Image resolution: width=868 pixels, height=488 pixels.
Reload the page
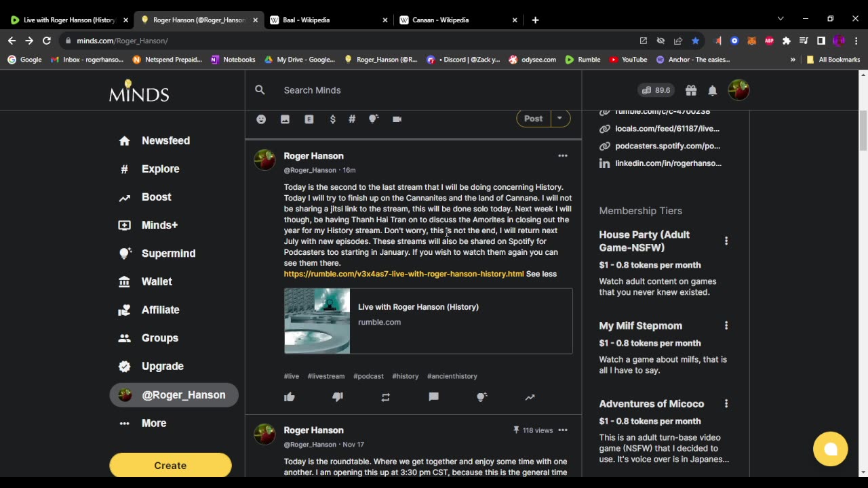46,41
